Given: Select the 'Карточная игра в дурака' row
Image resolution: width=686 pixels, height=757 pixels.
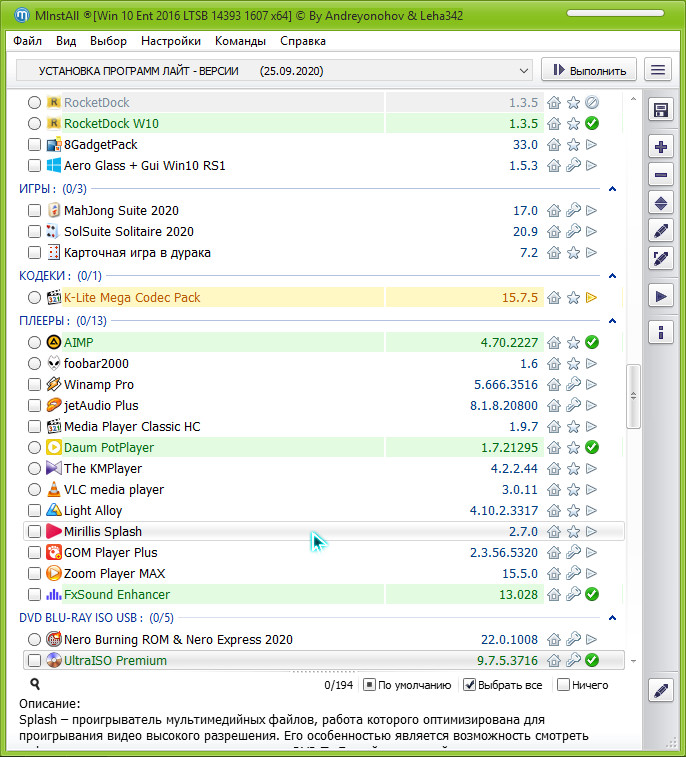Looking at the screenshot, I should coord(323,252).
